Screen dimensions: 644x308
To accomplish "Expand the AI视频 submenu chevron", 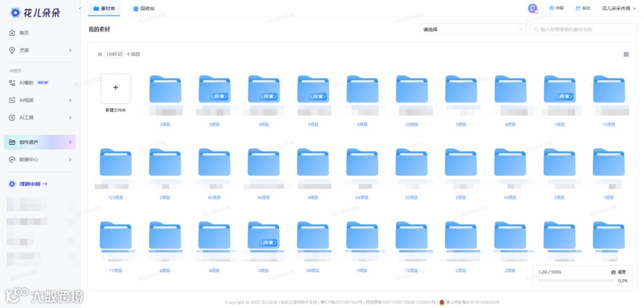I will tap(70, 100).
